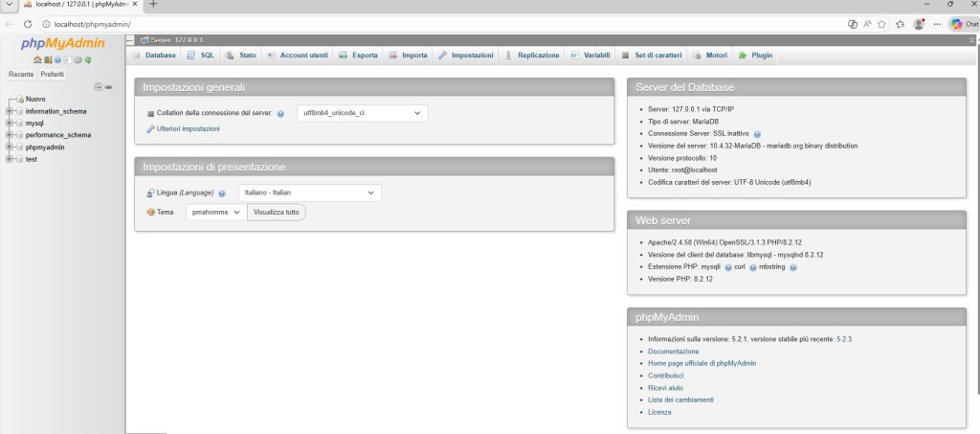Open the Ulteriori impostazioni link
Screen dimensions: 980x434
click(188, 128)
